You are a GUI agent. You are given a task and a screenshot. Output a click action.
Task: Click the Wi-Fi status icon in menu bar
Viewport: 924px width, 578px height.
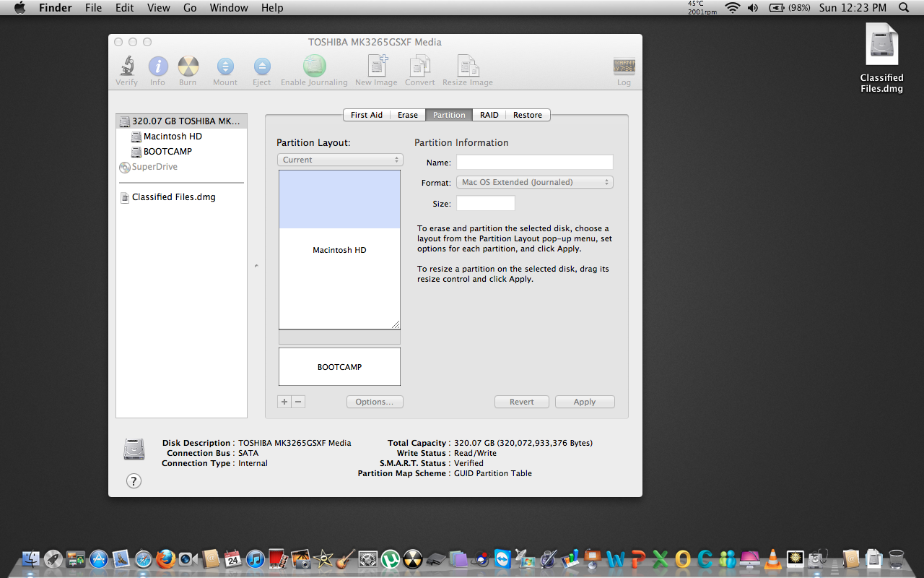(733, 8)
